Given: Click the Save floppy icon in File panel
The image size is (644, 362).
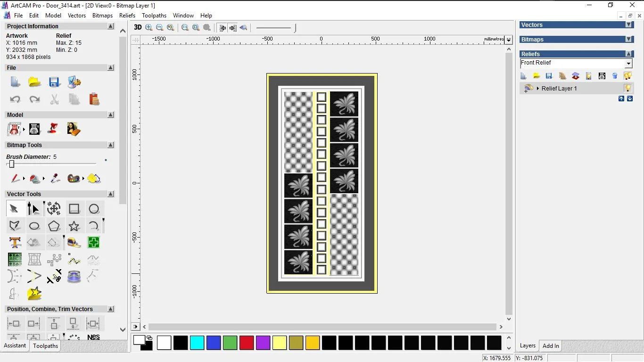Looking at the screenshot, I should [x=54, y=82].
